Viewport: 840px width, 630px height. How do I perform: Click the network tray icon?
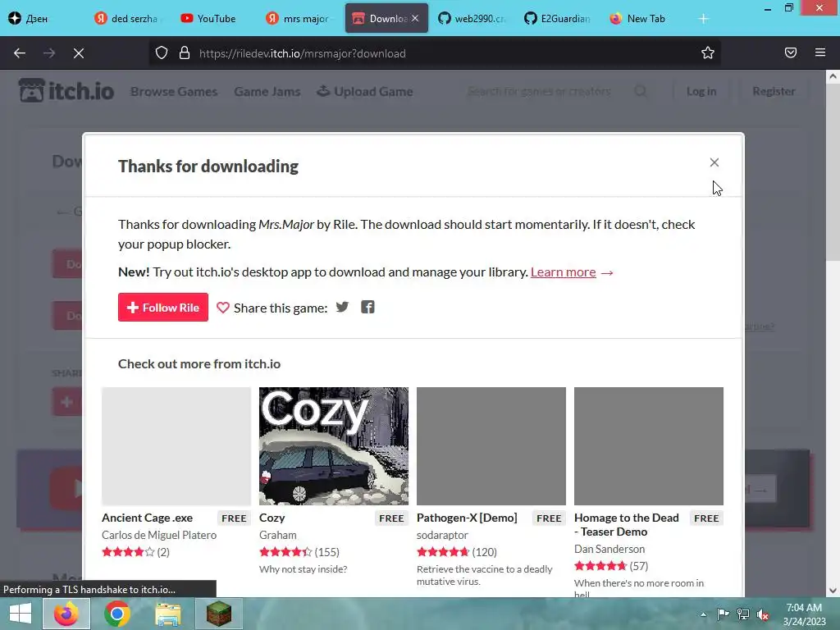[x=743, y=614]
